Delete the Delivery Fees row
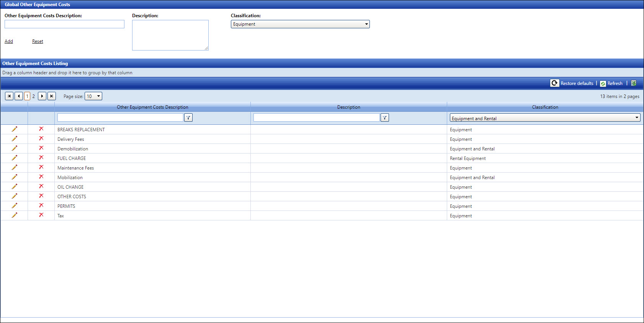The width and height of the screenshot is (644, 323). point(41,139)
